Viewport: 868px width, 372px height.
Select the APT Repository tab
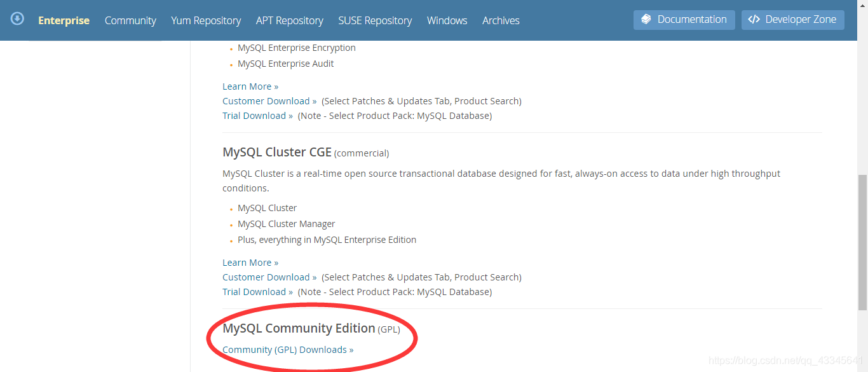(290, 20)
